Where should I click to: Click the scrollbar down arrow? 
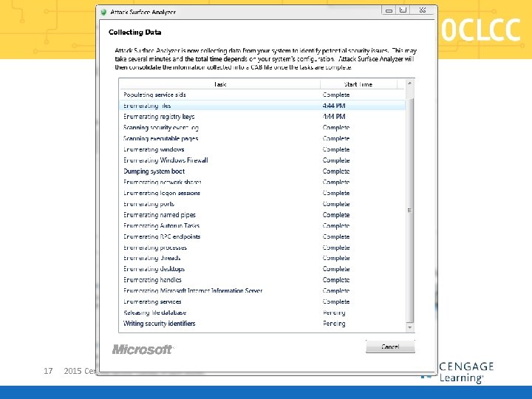[x=409, y=327]
